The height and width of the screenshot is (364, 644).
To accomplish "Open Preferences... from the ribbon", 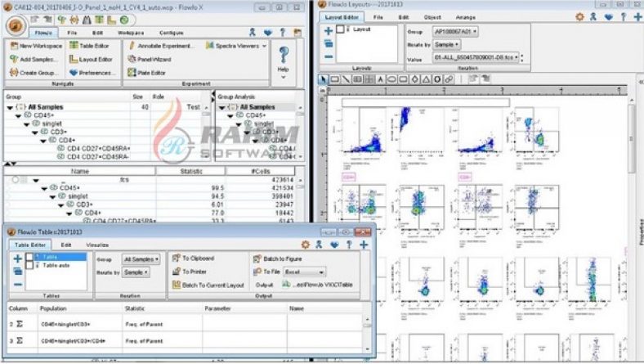I will (x=92, y=73).
